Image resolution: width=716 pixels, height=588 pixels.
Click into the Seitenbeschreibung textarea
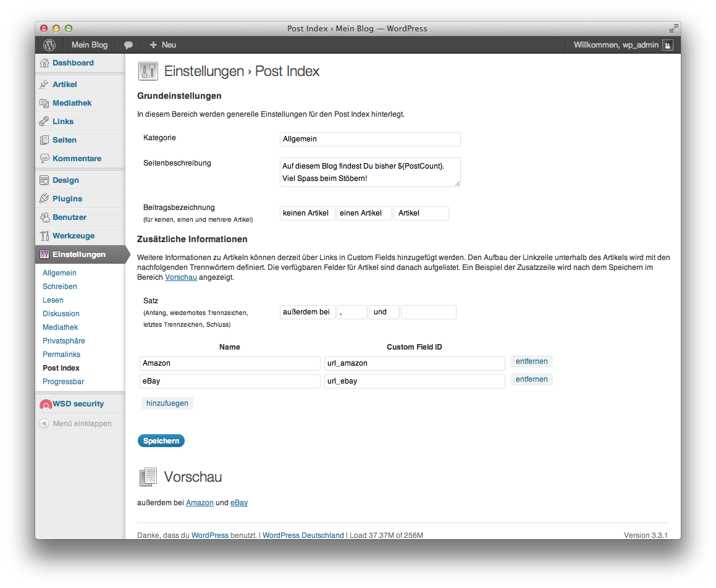click(370, 172)
